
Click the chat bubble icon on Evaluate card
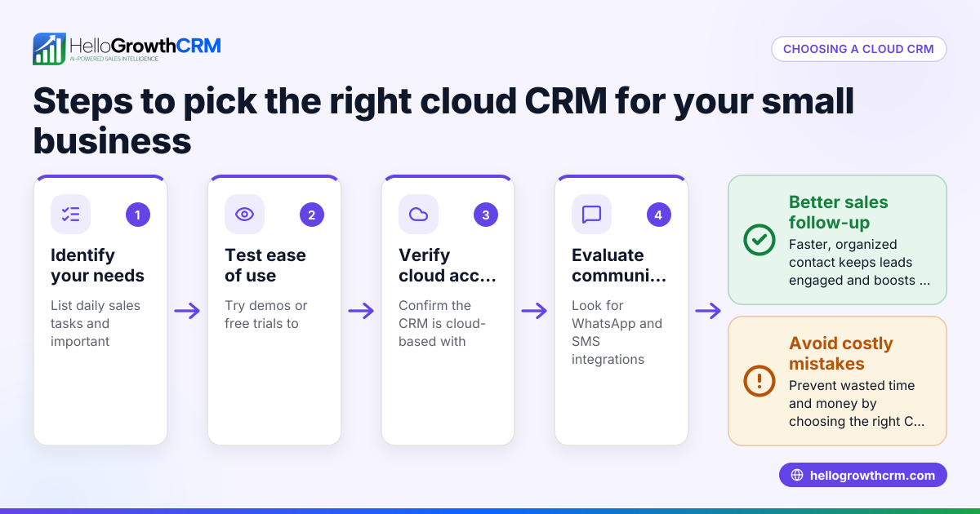(x=591, y=214)
